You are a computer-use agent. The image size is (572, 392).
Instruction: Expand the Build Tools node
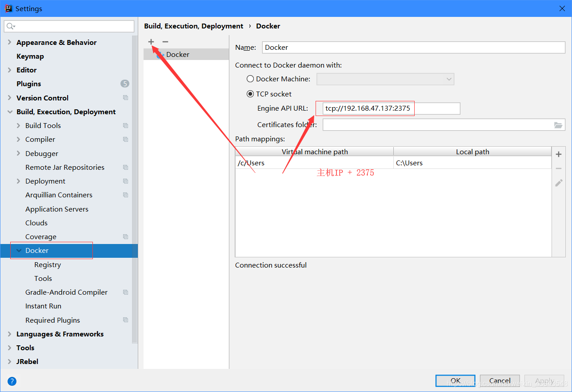(18, 125)
